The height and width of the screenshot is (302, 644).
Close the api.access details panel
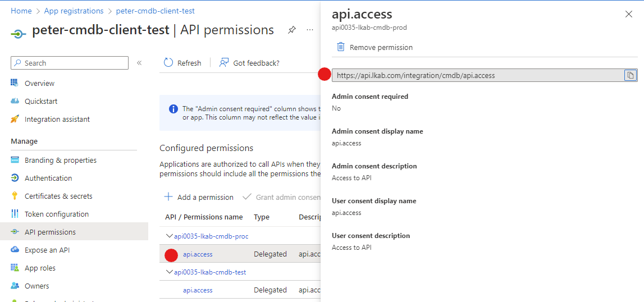click(629, 14)
